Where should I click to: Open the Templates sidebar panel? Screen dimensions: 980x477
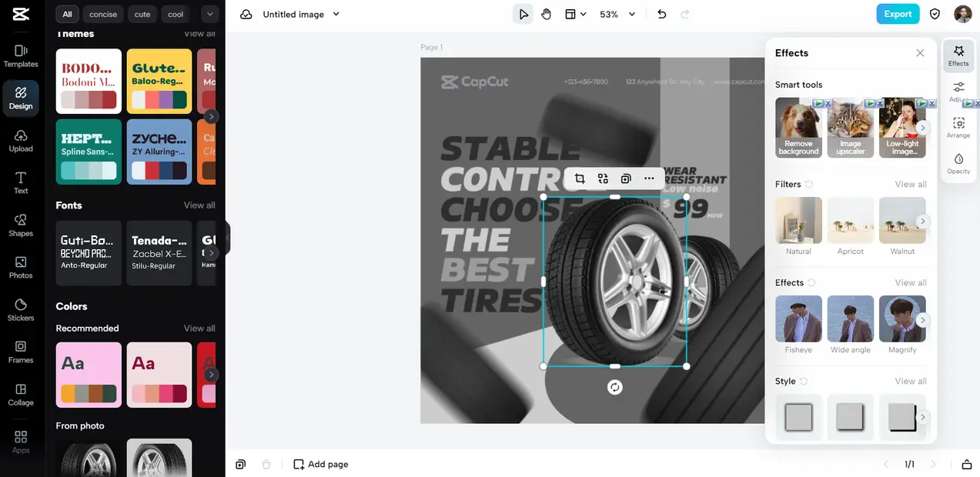tap(21, 56)
